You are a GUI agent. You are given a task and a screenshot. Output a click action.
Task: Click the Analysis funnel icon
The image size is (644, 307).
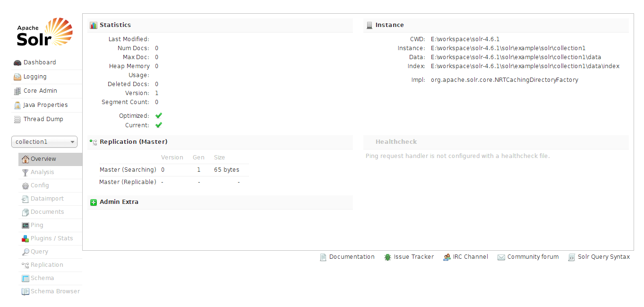pos(26,172)
